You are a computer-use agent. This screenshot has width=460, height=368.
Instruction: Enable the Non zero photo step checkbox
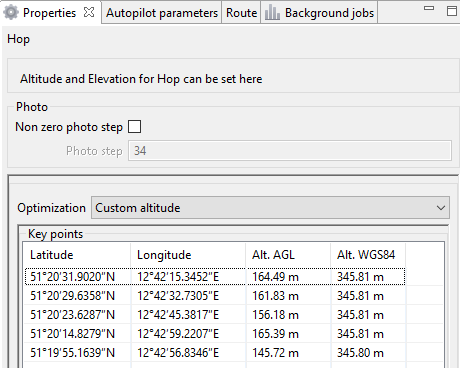[135, 127]
